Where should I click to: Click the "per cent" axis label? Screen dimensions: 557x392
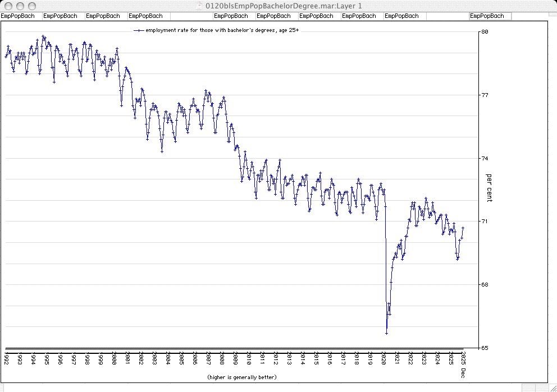click(489, 188)
